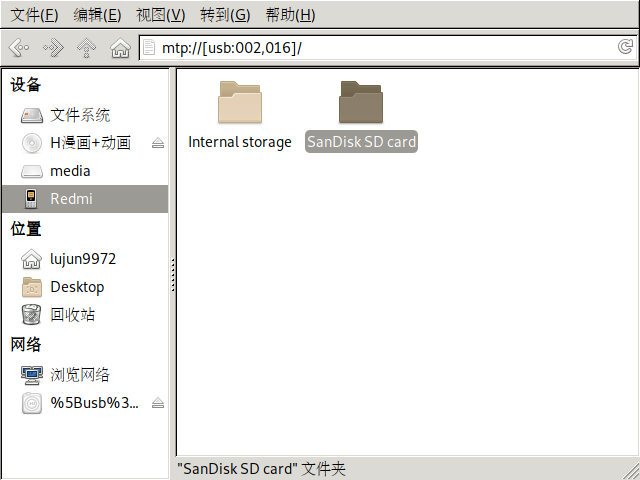Select the SanDisk SD card folder icon
Image resolution: width=640 pixels, height=480 pixels.
[x=361, y=102]
